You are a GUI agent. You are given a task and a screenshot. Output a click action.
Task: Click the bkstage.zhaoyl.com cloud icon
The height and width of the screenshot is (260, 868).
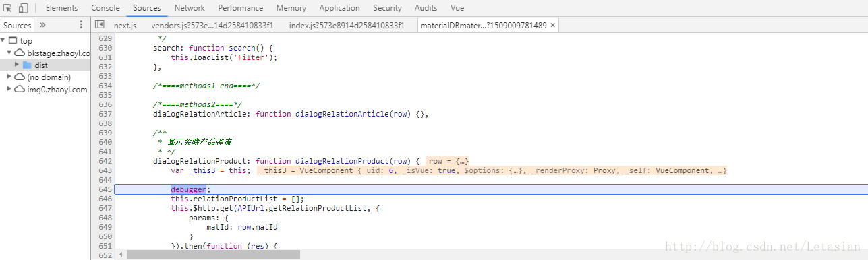[20, 53]
